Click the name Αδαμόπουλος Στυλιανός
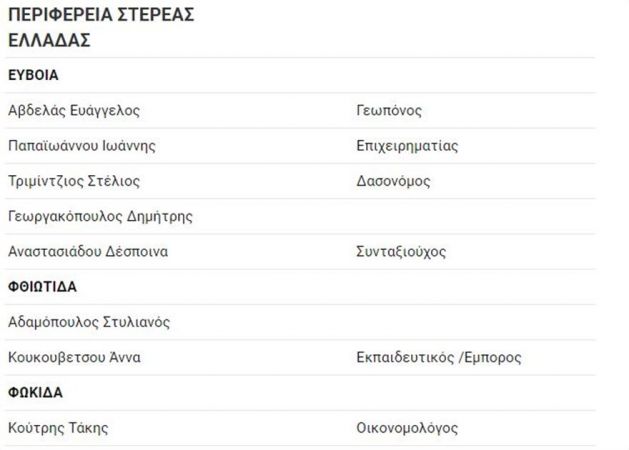Screen dimensions: 629x450 point(89,322)
